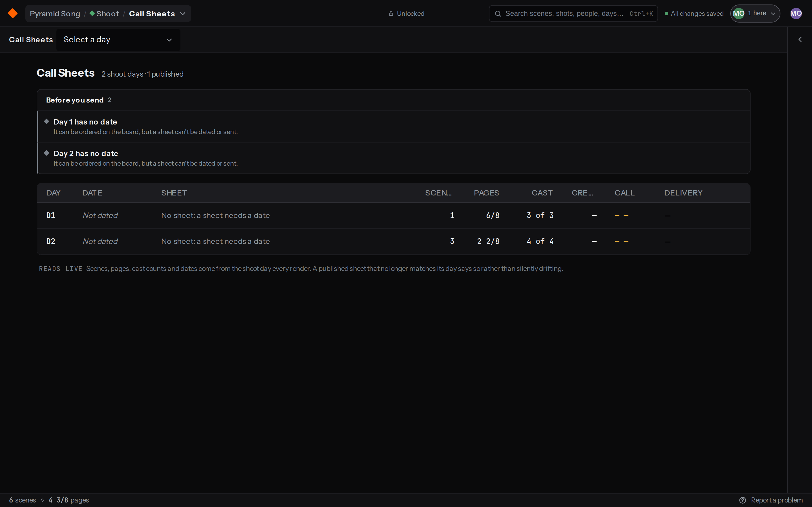Image resolution: width=812 pixels, height=507 pixels.
Task: Select the D2 shoot day row
Action: click(393, 241)
